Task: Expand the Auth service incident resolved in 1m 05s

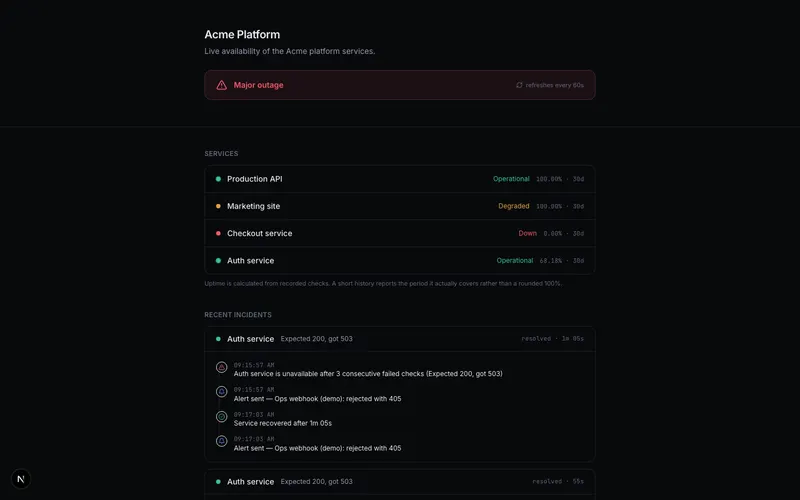Action: tap(399, 339)
